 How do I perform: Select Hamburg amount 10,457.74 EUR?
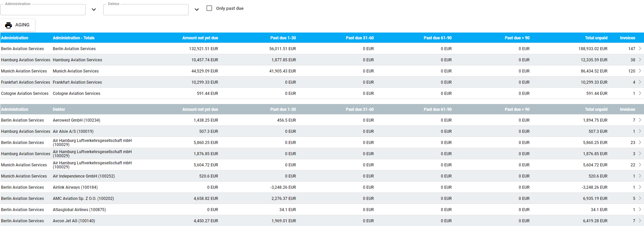(x=205, y=60)
